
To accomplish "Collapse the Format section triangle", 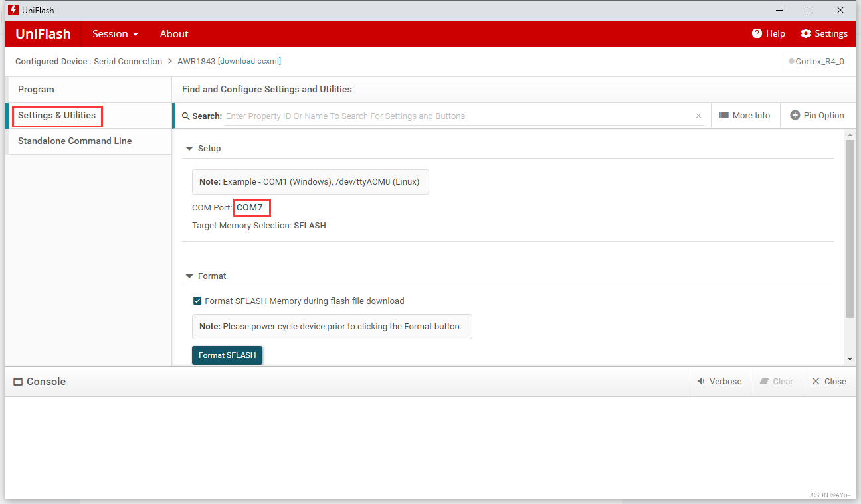I will tap(189, 276).
